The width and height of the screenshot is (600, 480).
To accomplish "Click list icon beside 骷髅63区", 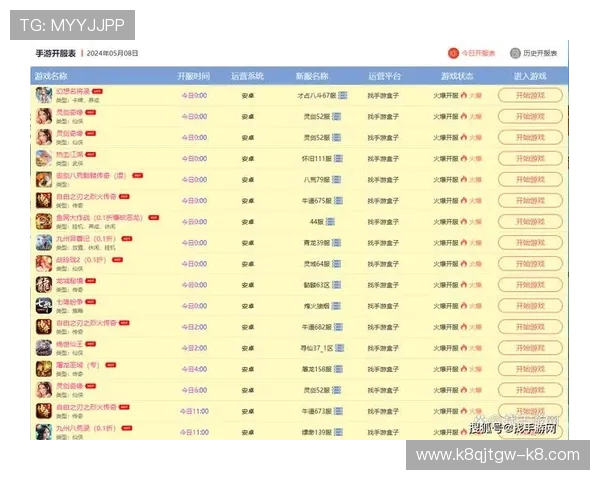I will pyautogui.click(x=336, y=285).
